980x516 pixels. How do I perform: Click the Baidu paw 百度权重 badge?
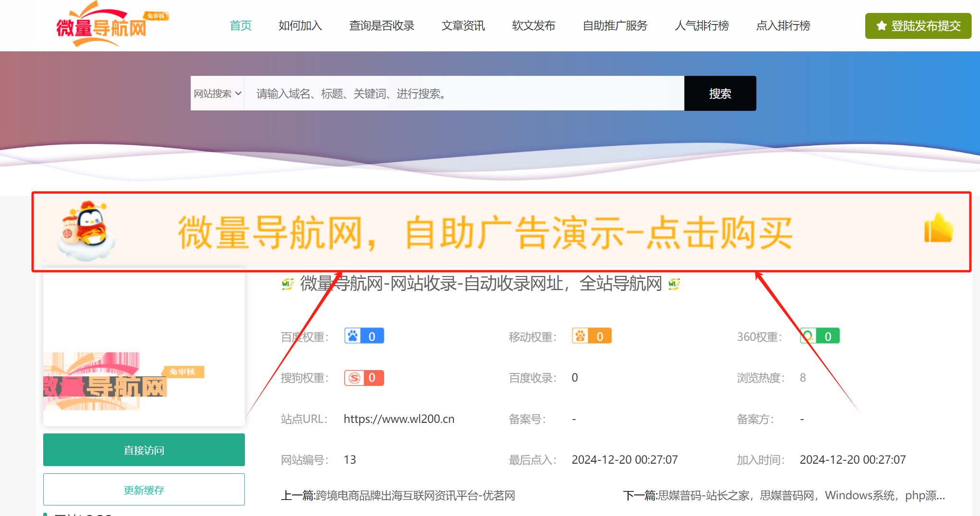[364, 336]
